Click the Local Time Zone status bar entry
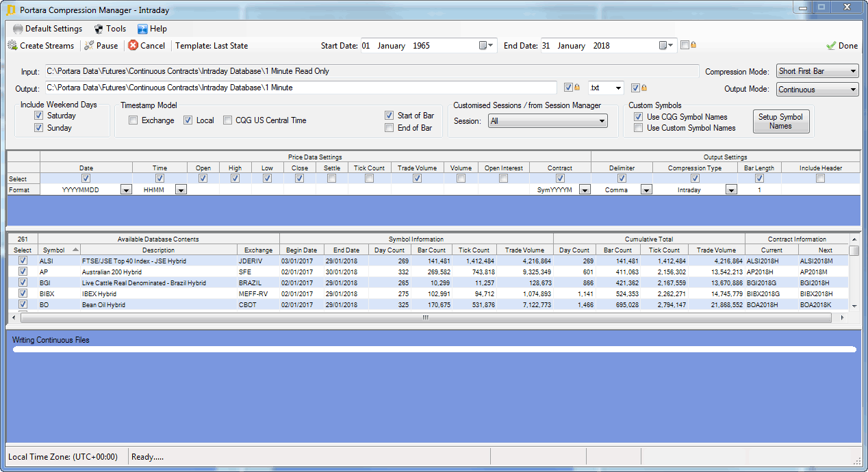 (x=63, y=457)
